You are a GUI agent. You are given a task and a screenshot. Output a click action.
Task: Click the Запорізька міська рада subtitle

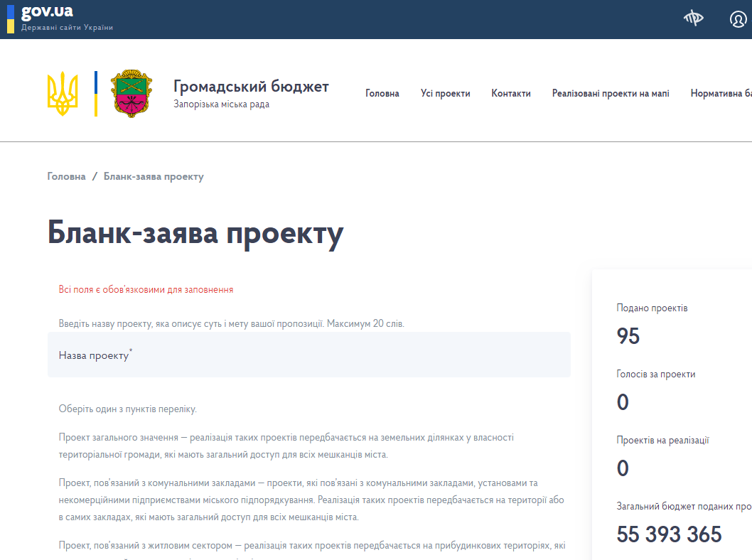tap(221, 104)
